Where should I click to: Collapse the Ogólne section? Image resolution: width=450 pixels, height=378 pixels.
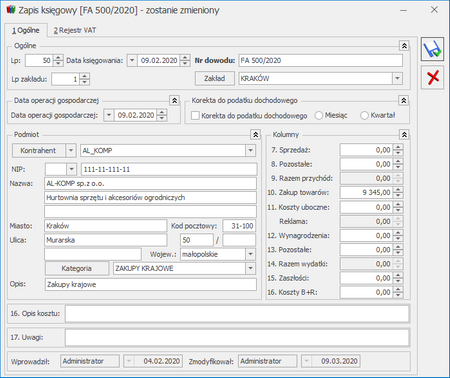click(x=404, y=46)
